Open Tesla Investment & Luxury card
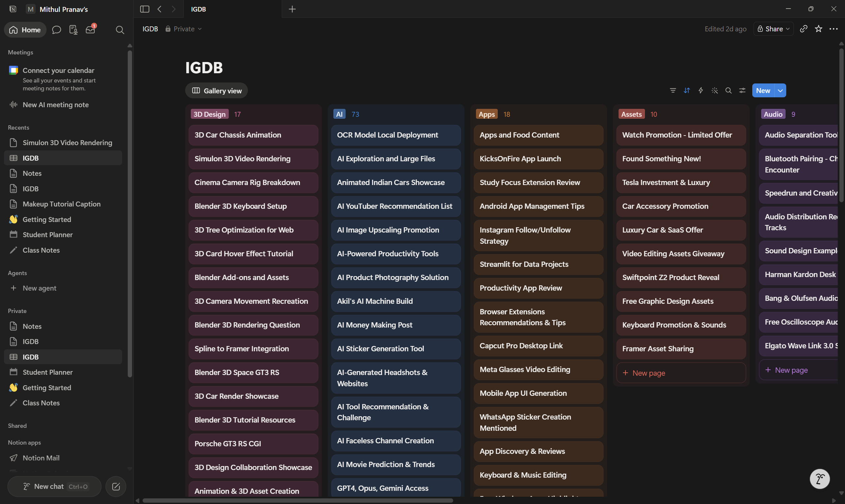The image size is (845, 504). (x=681, y=183)
